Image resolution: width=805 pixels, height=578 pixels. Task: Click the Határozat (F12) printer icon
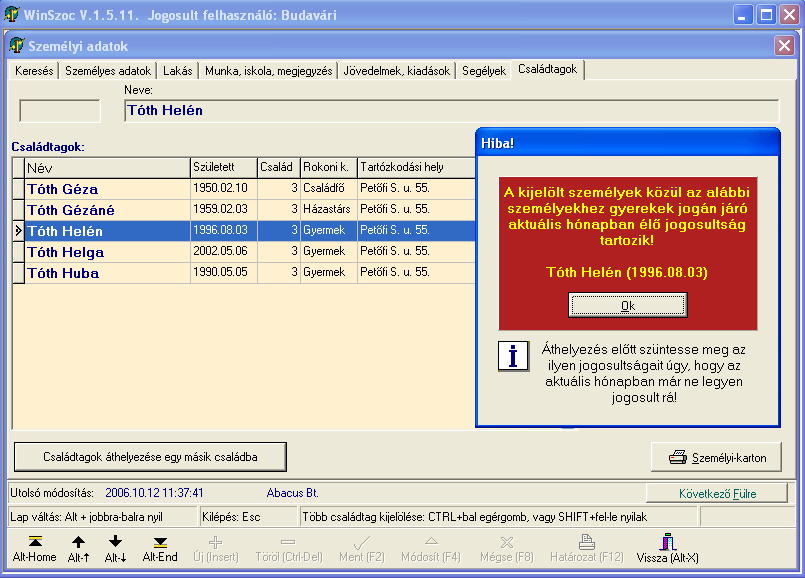click(587, 542)
